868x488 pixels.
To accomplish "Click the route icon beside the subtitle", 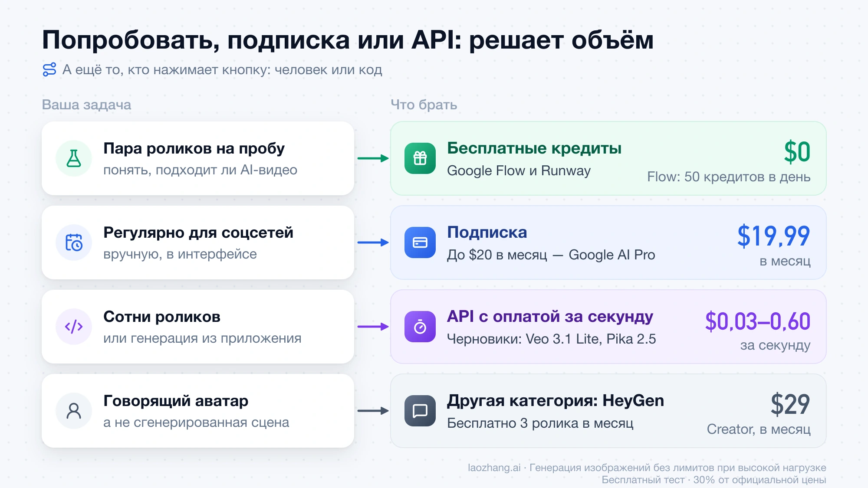I will pos(49,69).
